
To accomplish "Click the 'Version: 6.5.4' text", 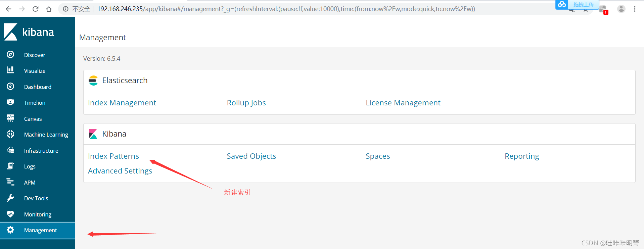I will (102, 59).
